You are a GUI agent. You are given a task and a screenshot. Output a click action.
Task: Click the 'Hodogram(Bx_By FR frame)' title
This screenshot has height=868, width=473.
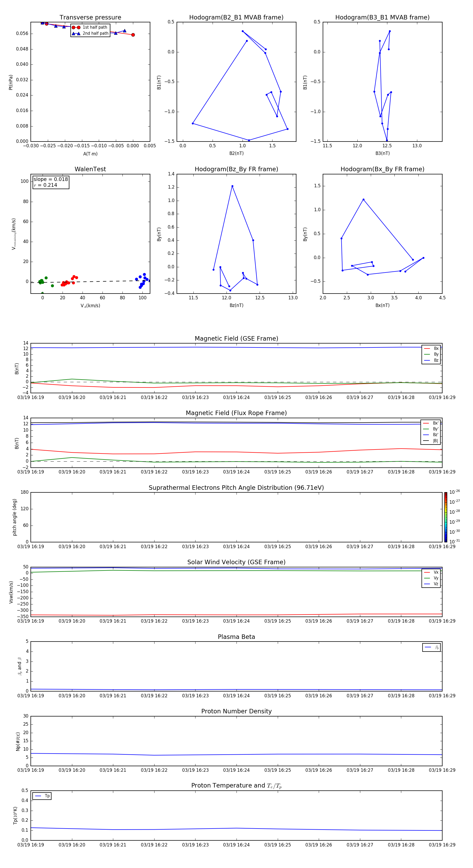382,169
